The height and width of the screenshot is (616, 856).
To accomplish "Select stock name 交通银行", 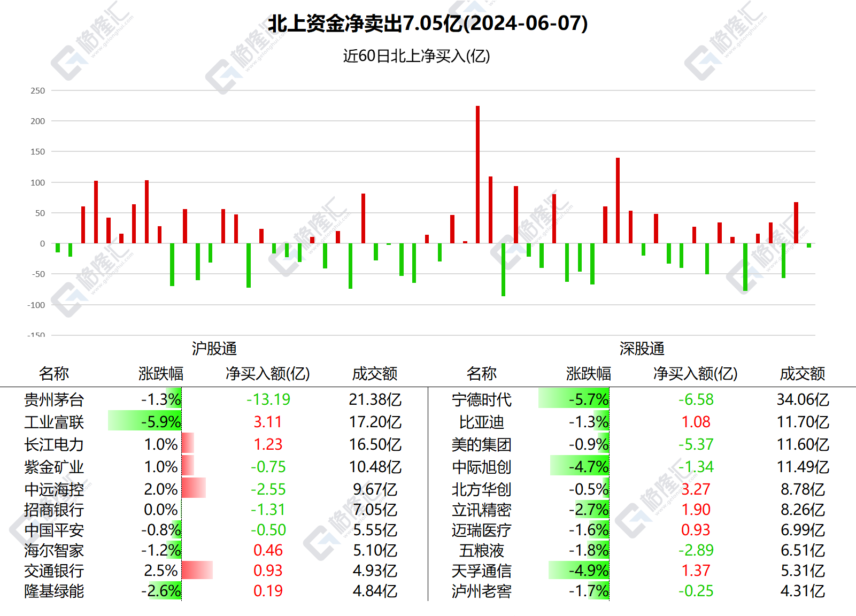I will point(54,571).
